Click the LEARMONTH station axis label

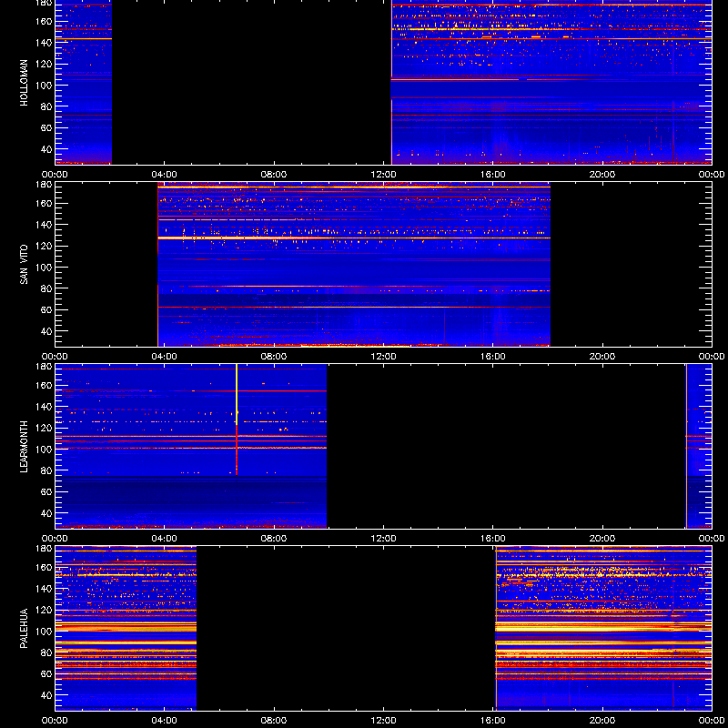tap(24, 447)
